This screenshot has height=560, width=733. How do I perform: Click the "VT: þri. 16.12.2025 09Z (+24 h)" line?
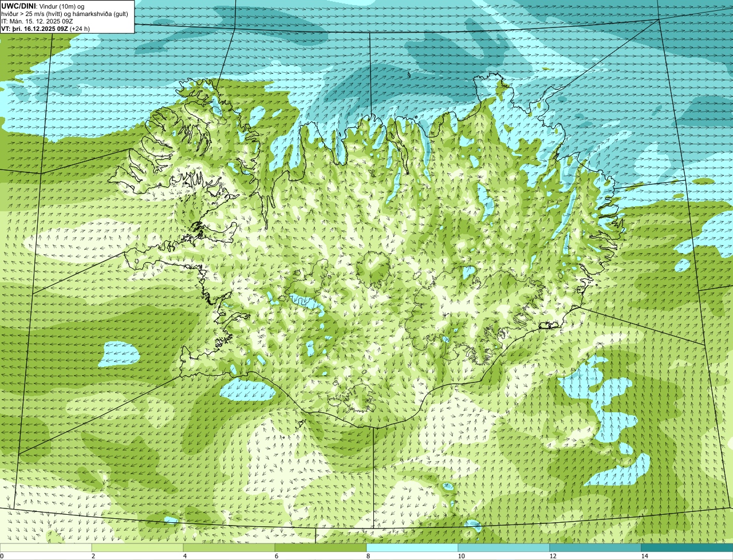(x=45, y=29)
